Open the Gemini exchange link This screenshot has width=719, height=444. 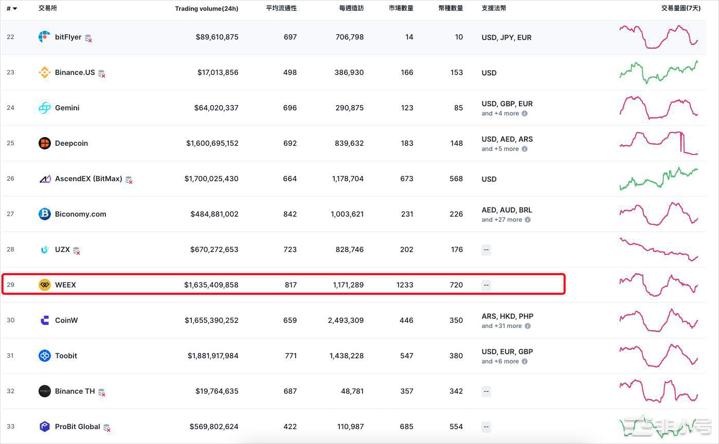point(67,108)
